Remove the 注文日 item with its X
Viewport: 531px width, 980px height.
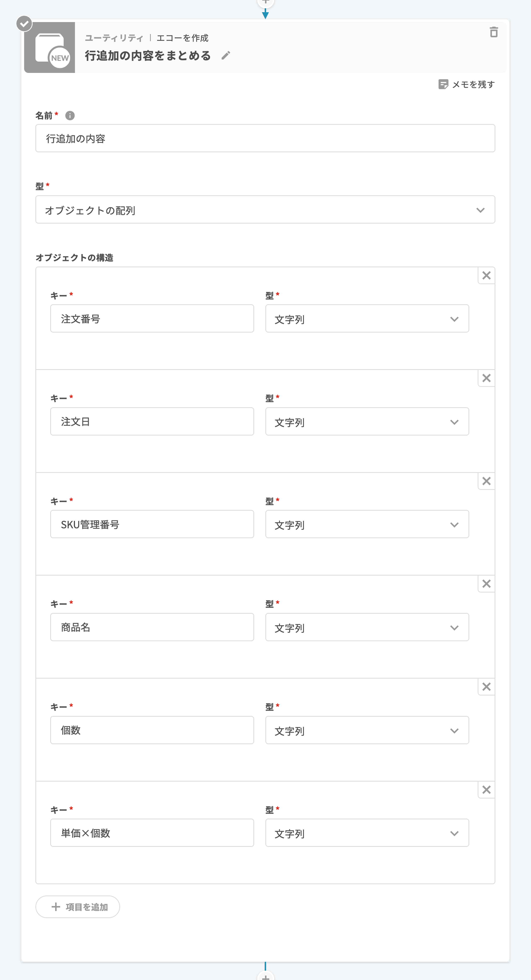click(486, 378)
